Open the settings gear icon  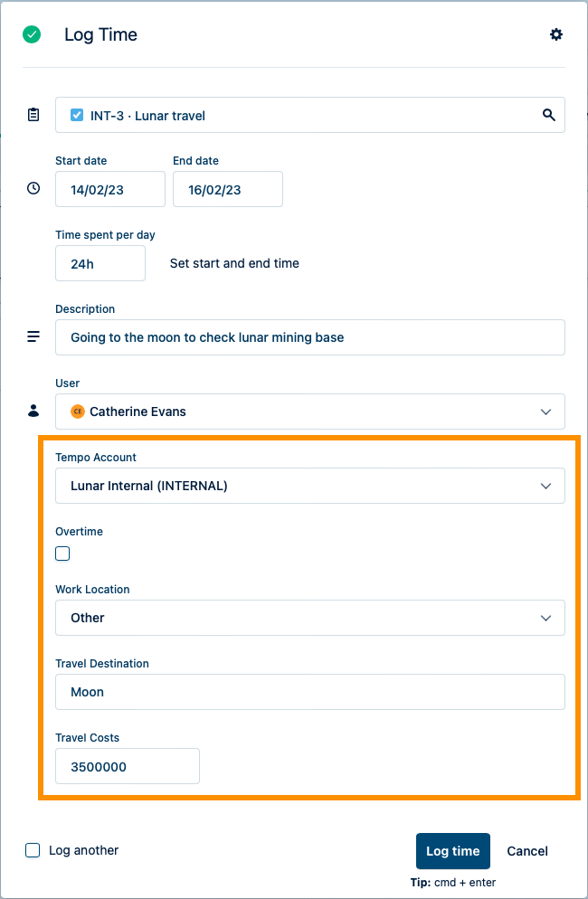[x=555, y=34]
